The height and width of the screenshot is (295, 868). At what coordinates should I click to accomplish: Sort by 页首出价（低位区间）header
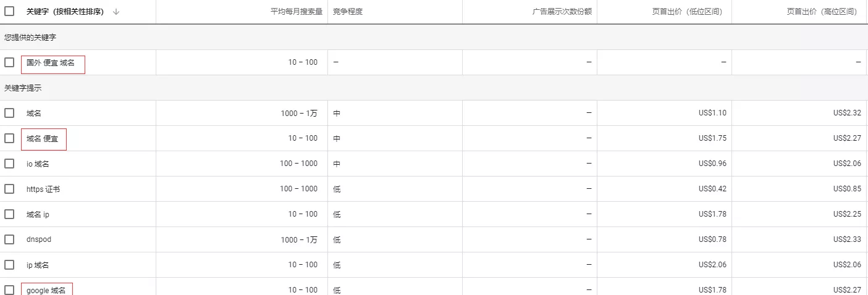tap(687, 12)
